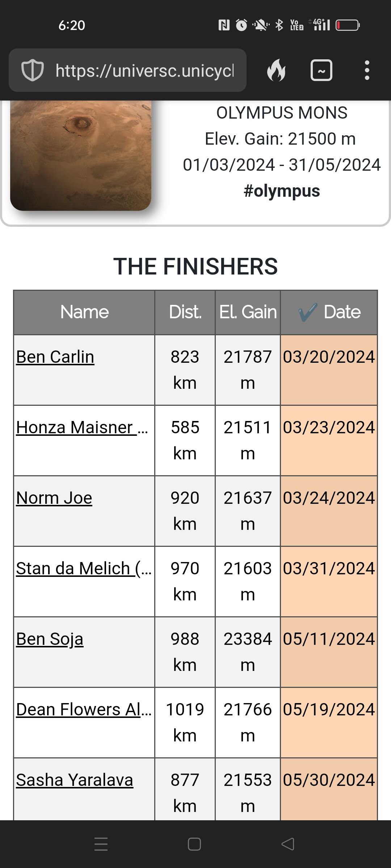Tap the El. Gain column header
Viewport: 391px width, 868px height.
248,312
